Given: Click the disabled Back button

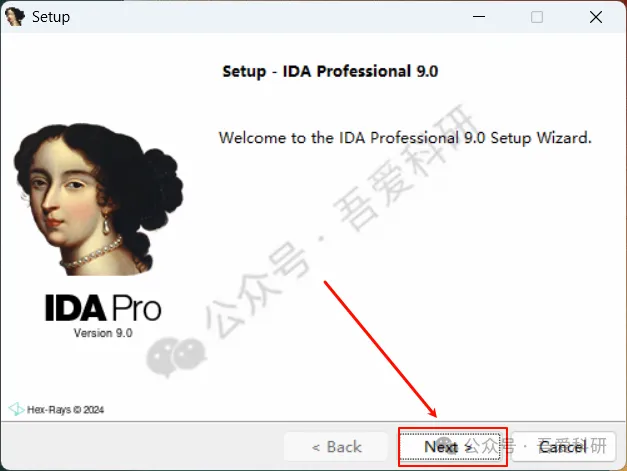Looking at the screenshot, I should [x=336, y=446].
